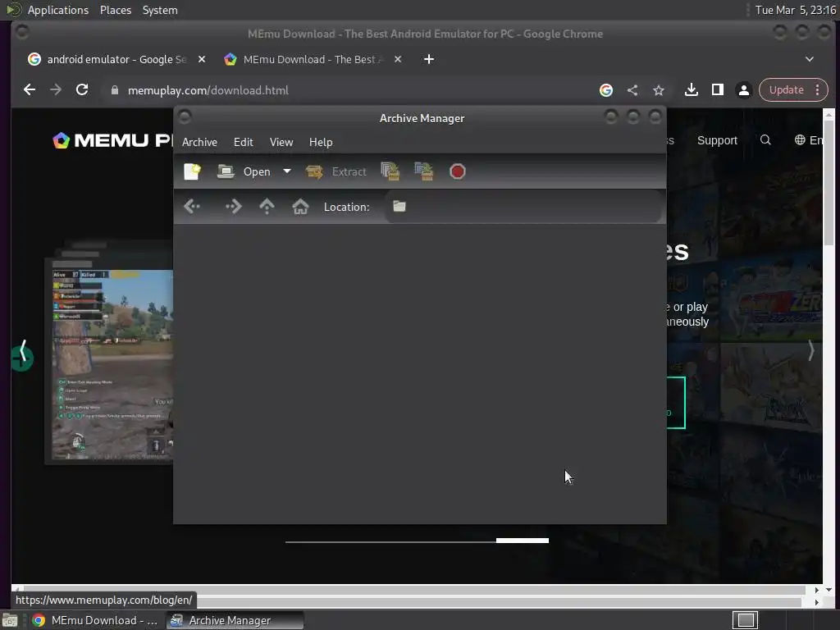The height and width of the screenshot is (630, 840).
Task: Open the Archive menu
Action: click(x=199, y=142)
